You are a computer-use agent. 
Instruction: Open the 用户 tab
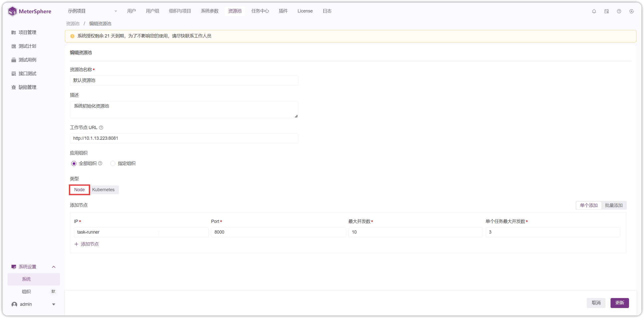coord(131,11)
